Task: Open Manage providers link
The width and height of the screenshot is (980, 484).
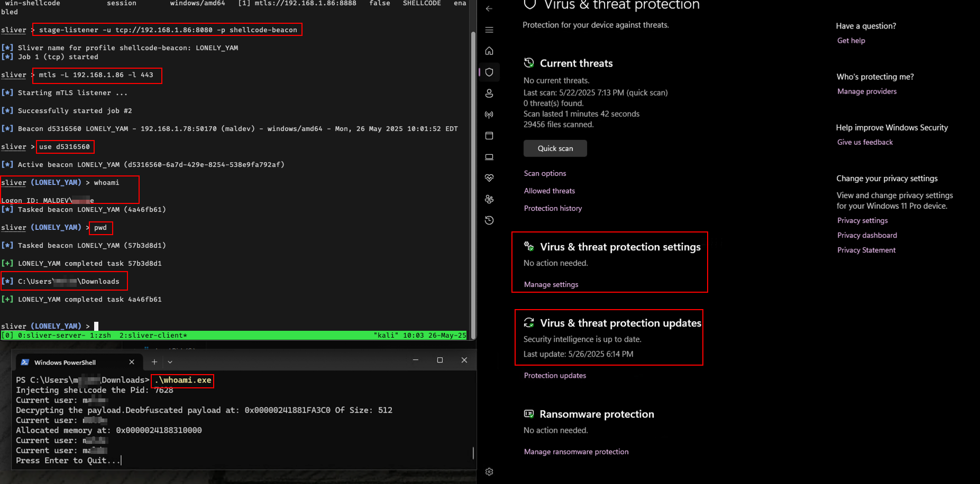Action: [x=867, y=91]
